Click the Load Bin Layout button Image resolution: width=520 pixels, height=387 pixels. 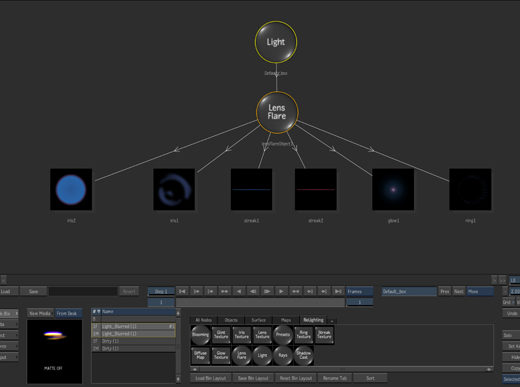point(211,378)
